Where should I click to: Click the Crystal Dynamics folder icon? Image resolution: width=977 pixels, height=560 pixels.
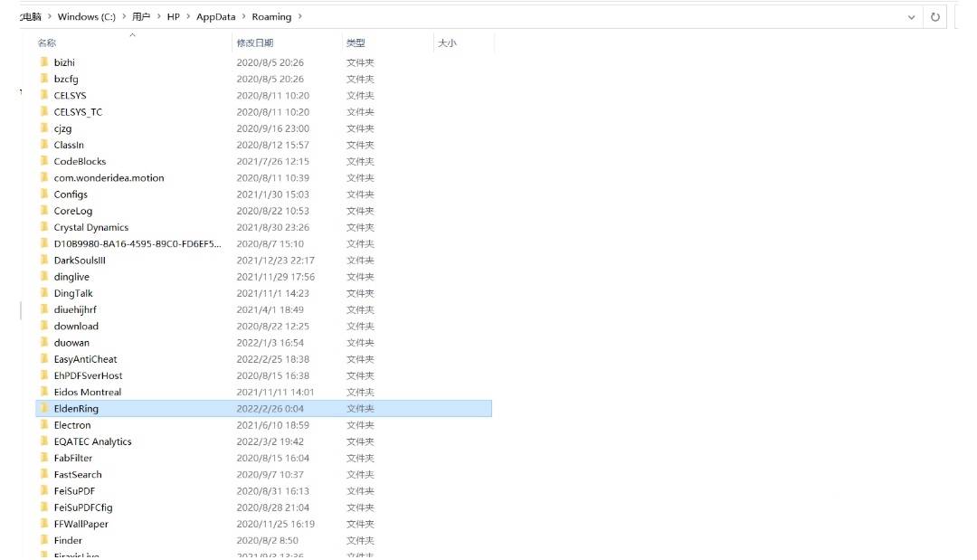coord(43,227)
